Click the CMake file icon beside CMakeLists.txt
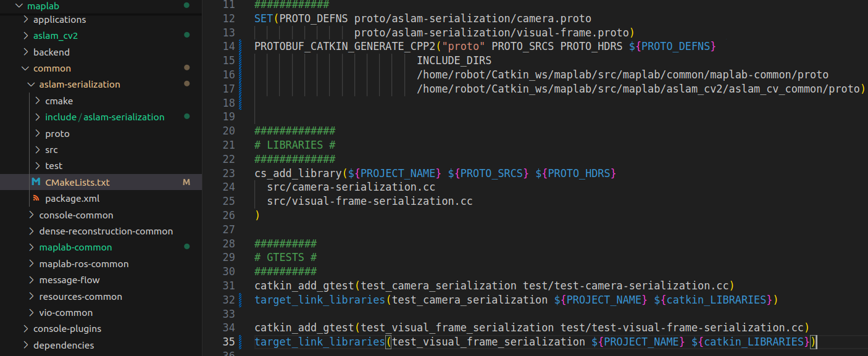 pyautogui.click(x=37, y=182)
